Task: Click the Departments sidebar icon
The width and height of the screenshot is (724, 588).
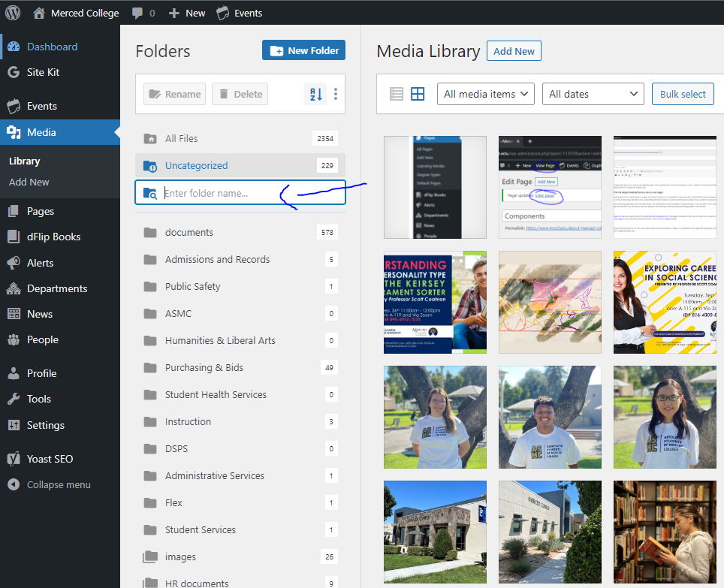Action: click(x=14, y=288)
